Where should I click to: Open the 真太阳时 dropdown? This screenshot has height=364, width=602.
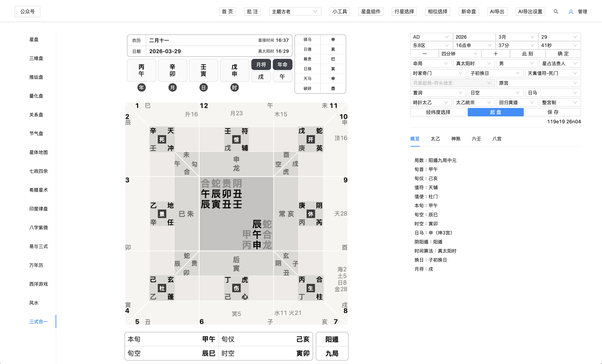[474, 64]
